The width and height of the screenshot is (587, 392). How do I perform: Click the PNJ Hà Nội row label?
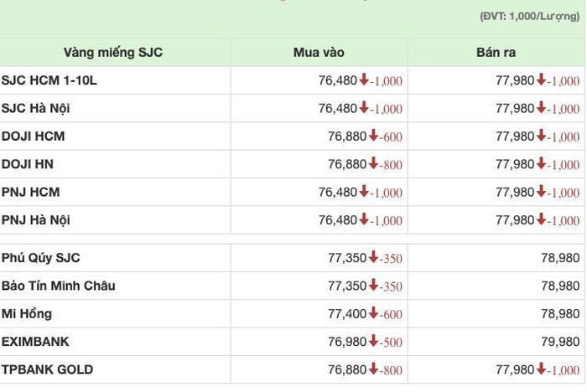(x=35, y=220)
